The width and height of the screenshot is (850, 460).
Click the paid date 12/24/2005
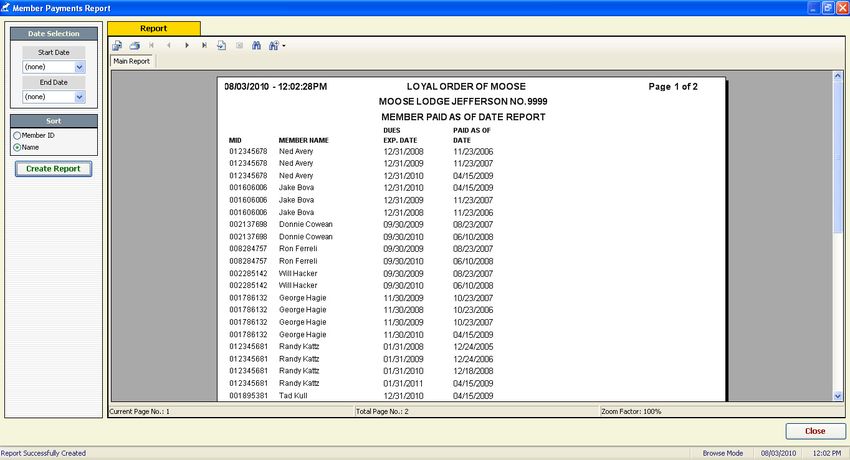point(473,347)
